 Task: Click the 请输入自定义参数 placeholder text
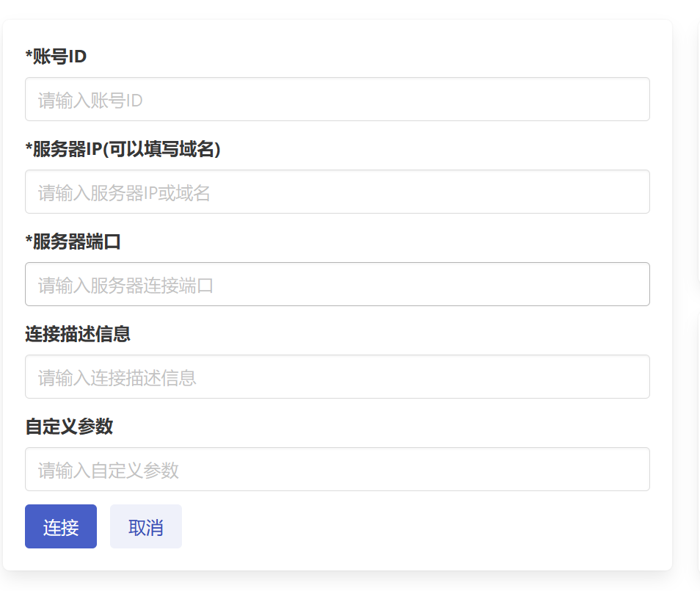(109, 471)
